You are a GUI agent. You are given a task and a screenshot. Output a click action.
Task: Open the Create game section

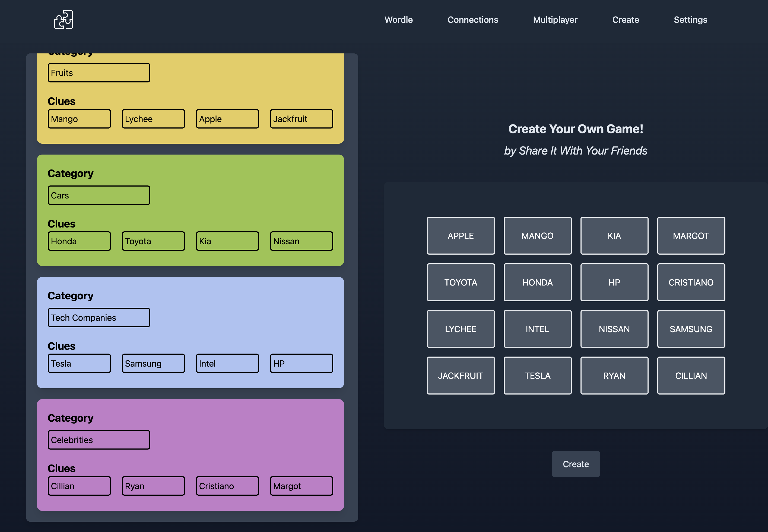tap(626, 19)
